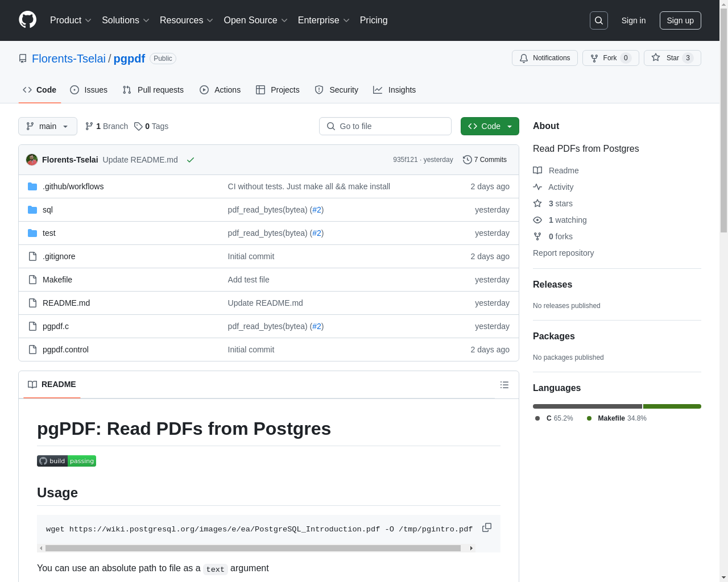Click the Makefile 34.8% language entry

tap(617, 418)
